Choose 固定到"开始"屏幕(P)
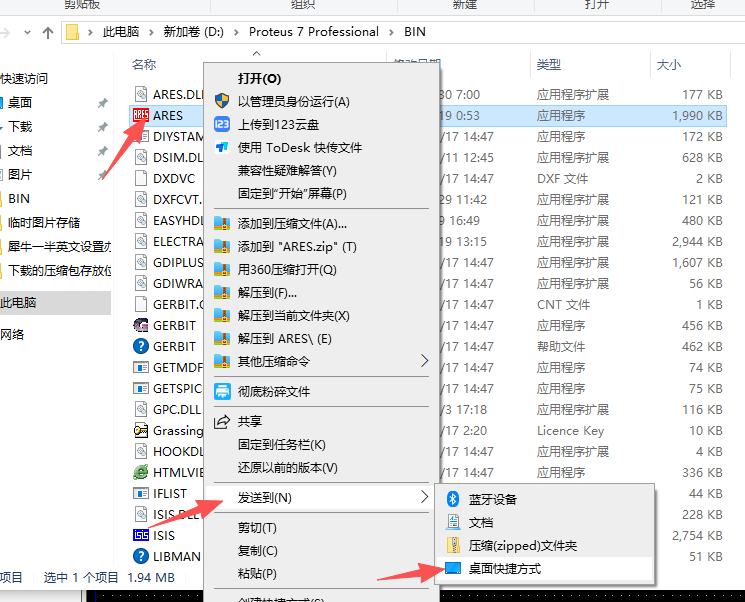 (292, 193)
